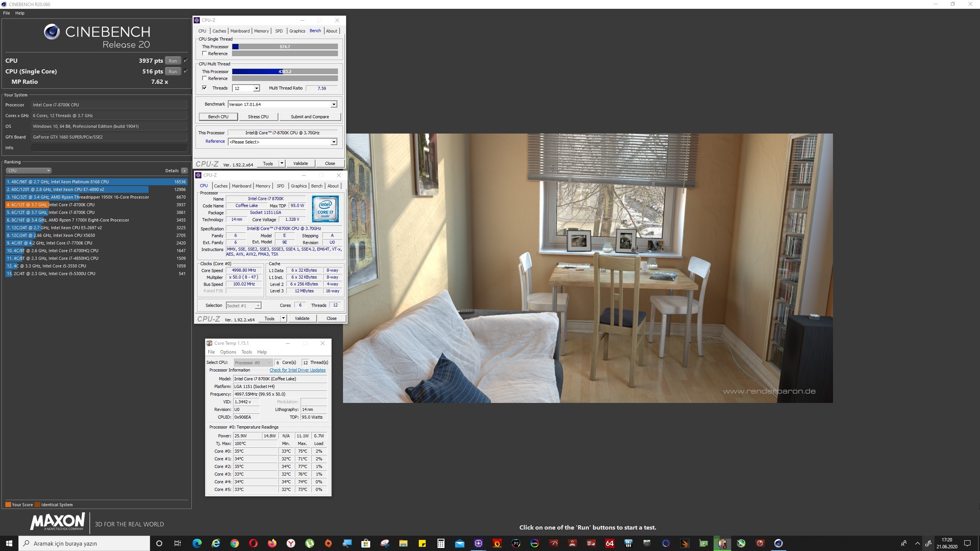Click Check for Intel Driver Updates link
Image resolution: width=980 pixels, height=551 pixels.
297,370
